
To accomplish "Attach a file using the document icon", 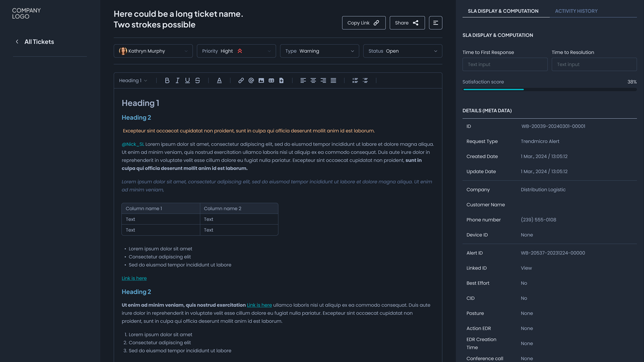I will pyautogui.click(x=281, y=80).
